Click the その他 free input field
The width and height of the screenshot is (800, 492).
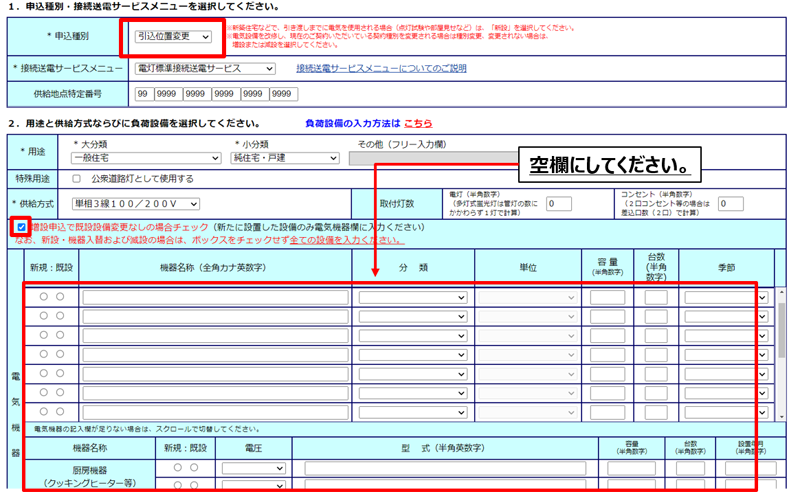(433, 158)
